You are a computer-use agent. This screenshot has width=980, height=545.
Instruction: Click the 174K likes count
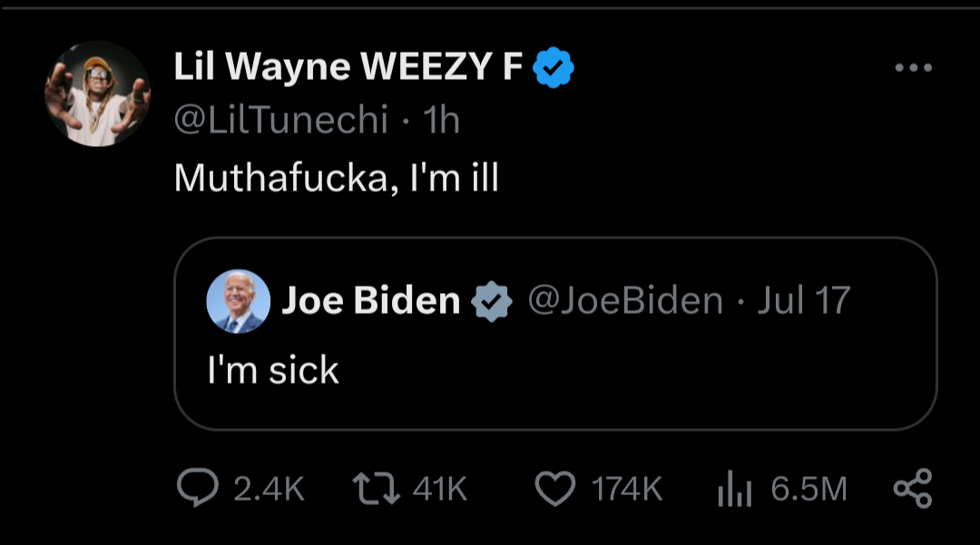(627, 490)
